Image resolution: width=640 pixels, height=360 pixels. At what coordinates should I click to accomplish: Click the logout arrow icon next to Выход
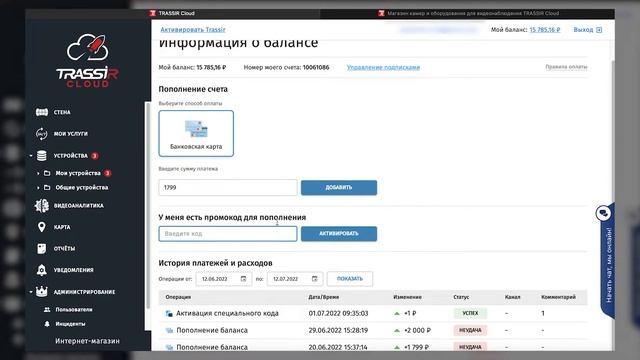pyautogui.click(x=599, y=30)
